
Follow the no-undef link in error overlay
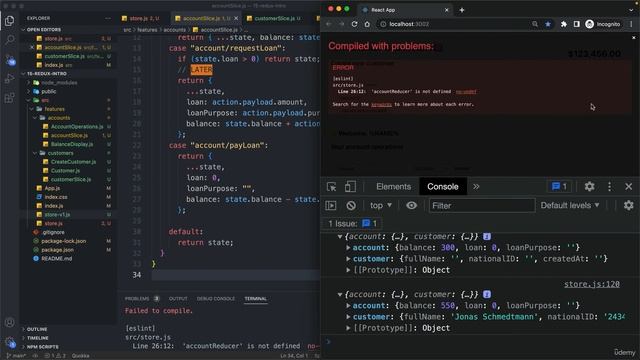point(466,92)
